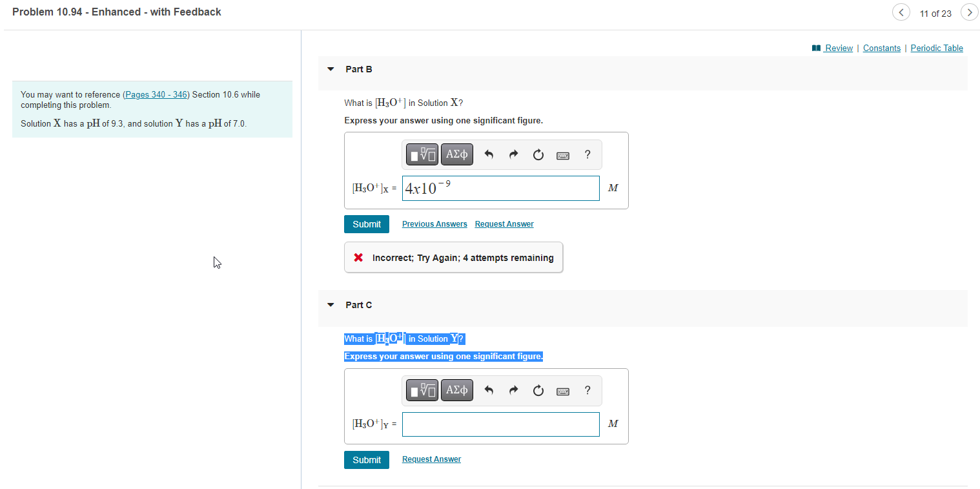Open the Review link

[833, 48]
